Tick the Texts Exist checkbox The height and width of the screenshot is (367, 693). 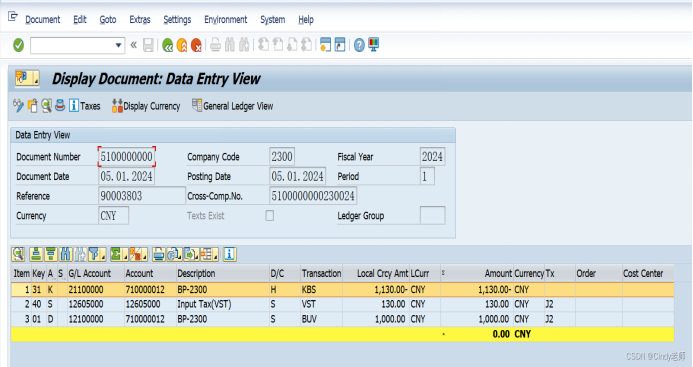(270, 216)
